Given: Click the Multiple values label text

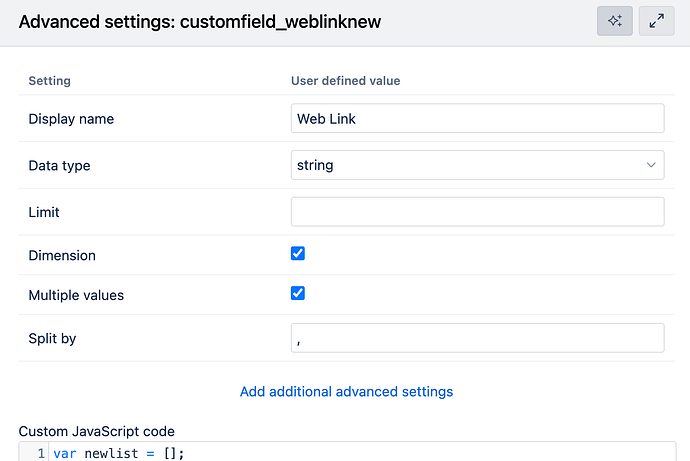Looking at the screenshot, I should tap(76, 295).
